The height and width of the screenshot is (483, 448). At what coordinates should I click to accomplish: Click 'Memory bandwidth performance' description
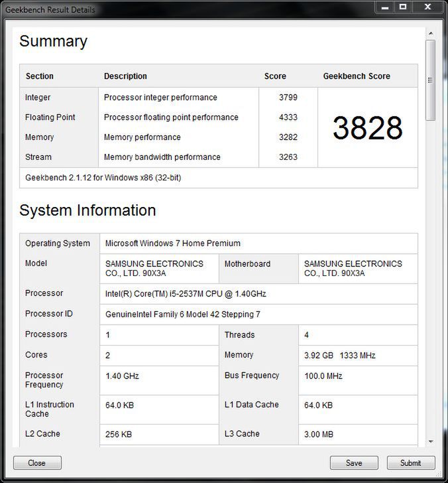point(162,157)
